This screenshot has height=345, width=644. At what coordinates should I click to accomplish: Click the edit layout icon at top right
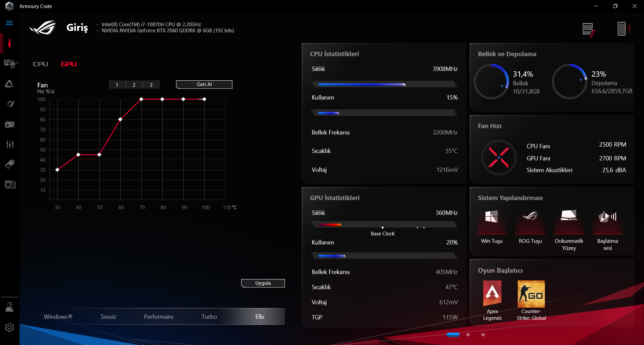[x=589, y=30]
